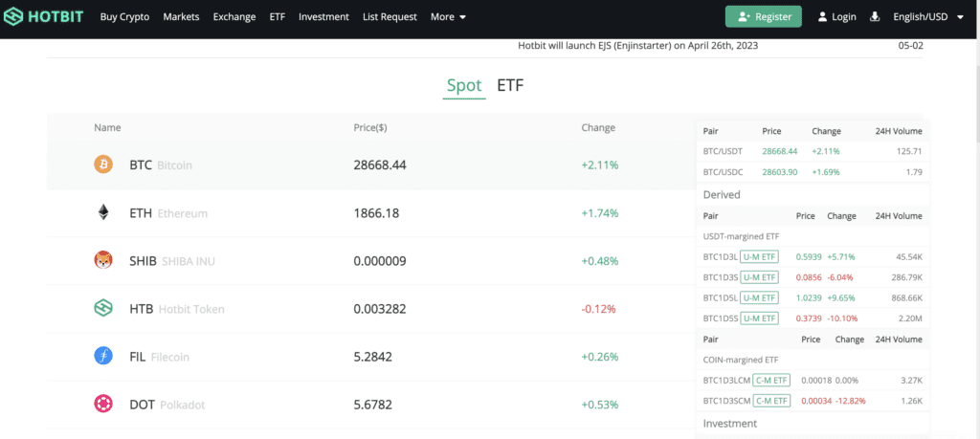Select the BTC1D3LCM coin-margined pair
Screen dimensions: 980x439
point(813,380)
